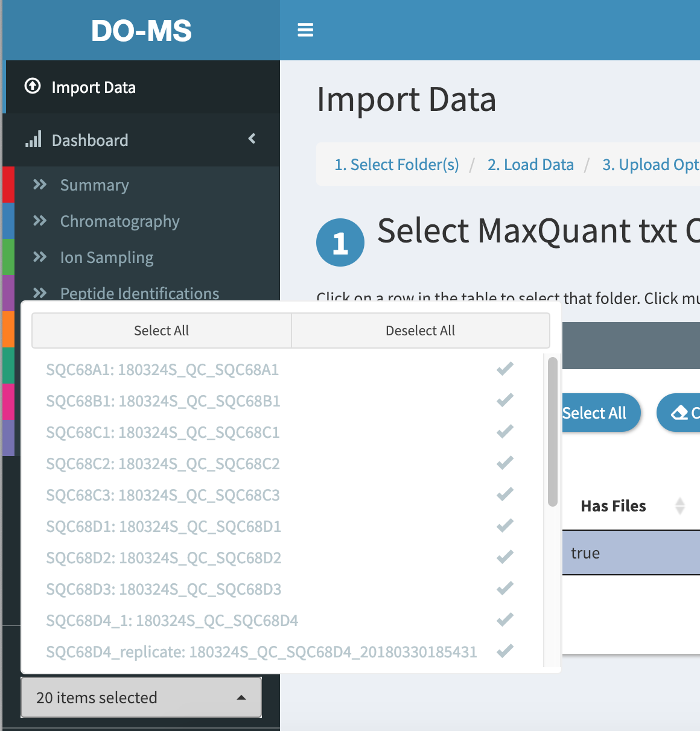This screenshot has height=731, width=700.
Task: Jump to '1. Select Folder(s)' step link
Action: (x=397, y=165)
